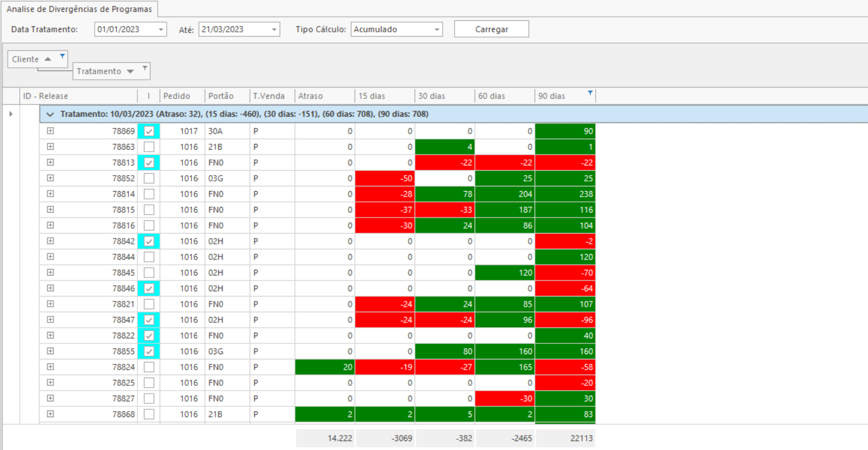Click red -50 cell for release 78852
This screenshot has height=450, width=868.
pyautogui.click(x=385, y=178)
